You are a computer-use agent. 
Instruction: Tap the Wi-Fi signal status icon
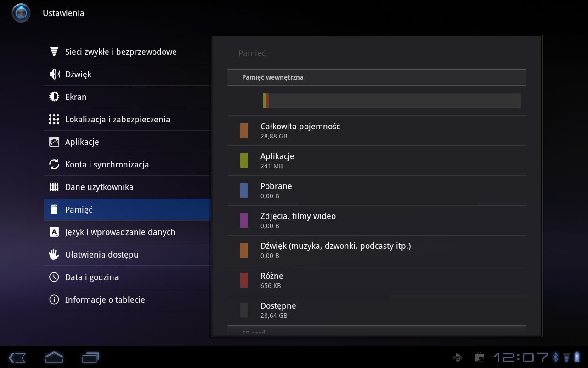click(x=566, y=357)
